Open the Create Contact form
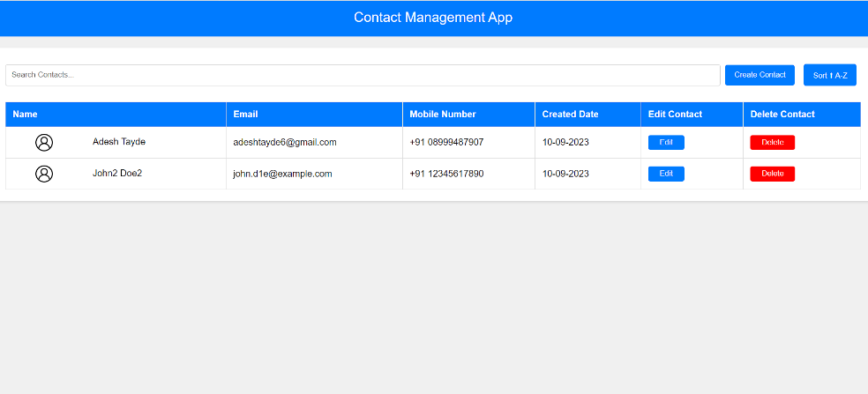The width and height of the screenshot is (868, 394). (x=759, y=75)
